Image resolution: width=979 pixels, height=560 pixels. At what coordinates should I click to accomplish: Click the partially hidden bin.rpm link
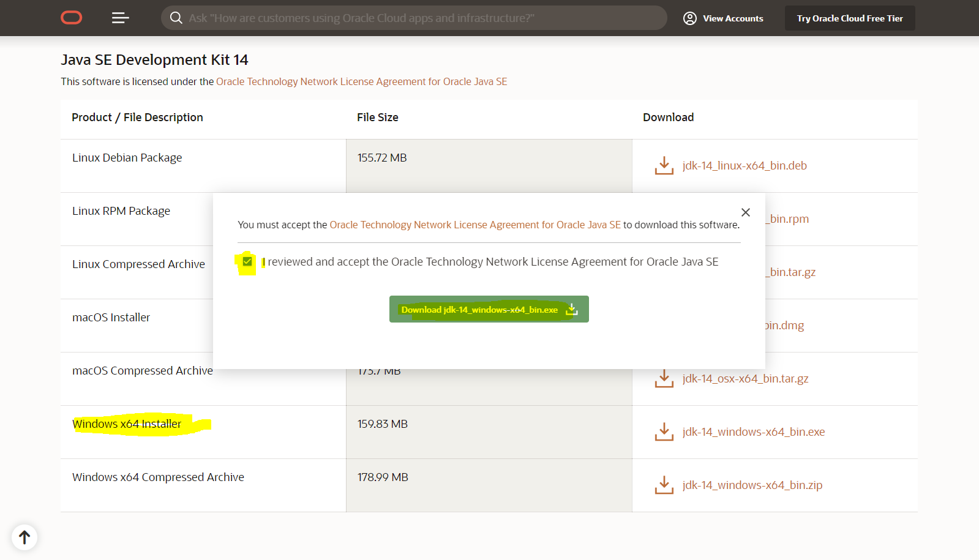click(787, 218)
